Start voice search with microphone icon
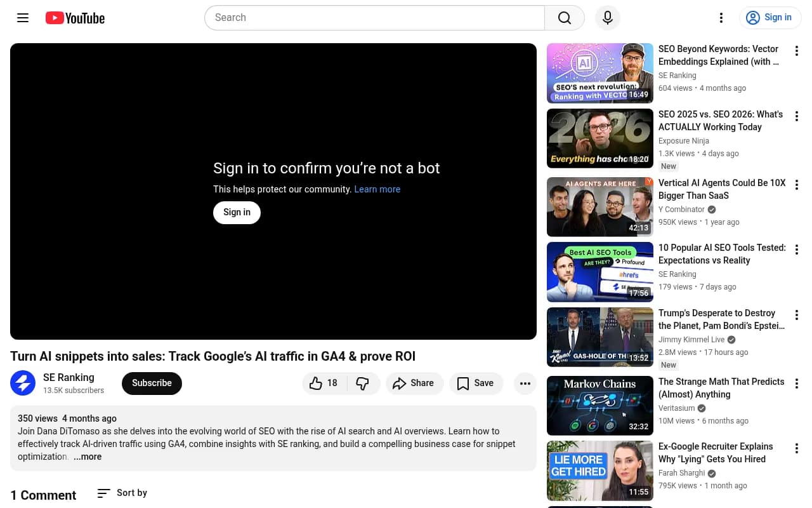Screen dimensions: 812x508 [607, 18]
